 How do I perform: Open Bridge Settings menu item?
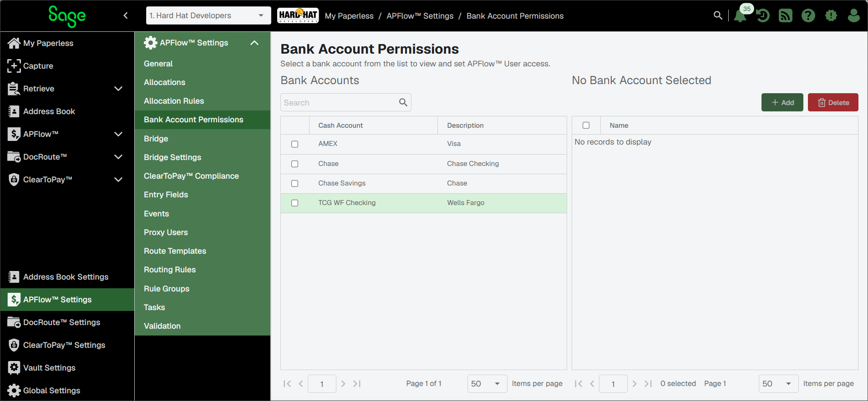[203, 157]
